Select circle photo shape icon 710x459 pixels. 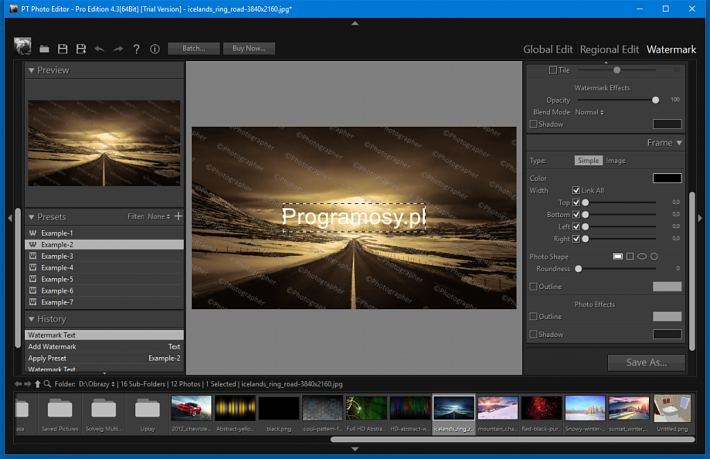pyautogui.click(x=654, y=256)
